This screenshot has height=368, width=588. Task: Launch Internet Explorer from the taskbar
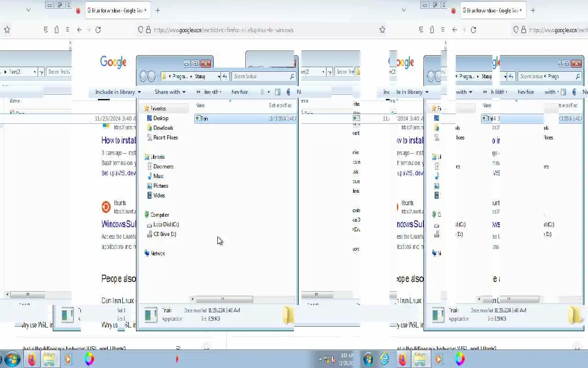coord(384,359)
